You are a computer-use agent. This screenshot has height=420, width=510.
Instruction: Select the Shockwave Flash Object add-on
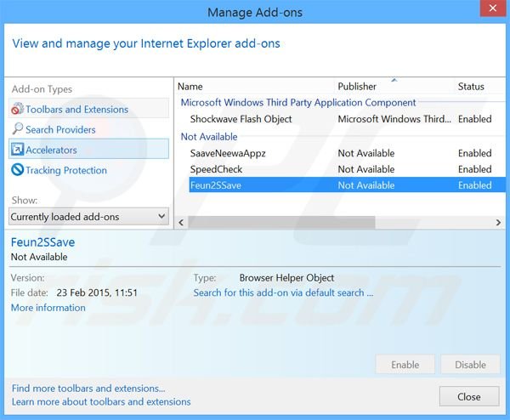pyautogui.click(x=241, y=120)
